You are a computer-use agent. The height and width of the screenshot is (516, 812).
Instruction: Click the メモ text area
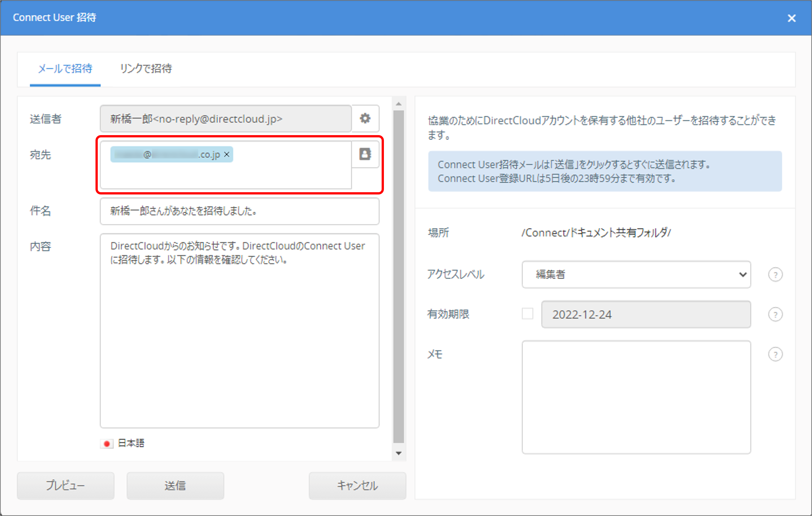coord(636,397)
